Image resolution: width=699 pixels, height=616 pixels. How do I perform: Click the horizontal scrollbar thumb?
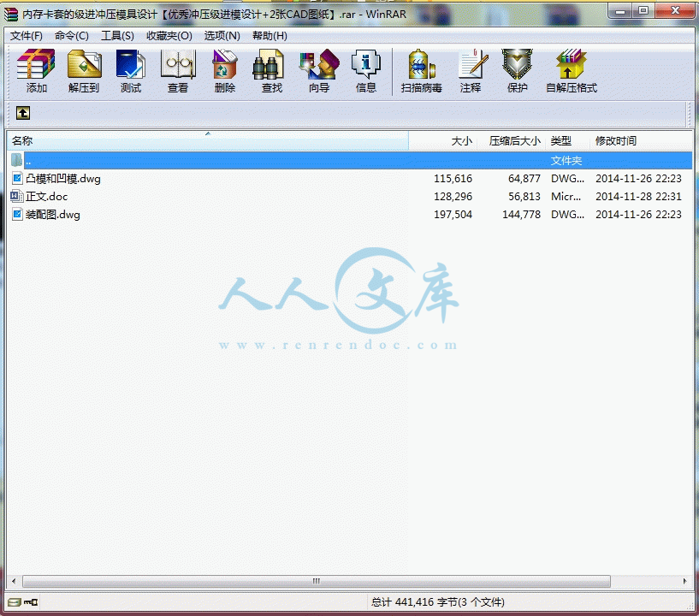point(317,581)
